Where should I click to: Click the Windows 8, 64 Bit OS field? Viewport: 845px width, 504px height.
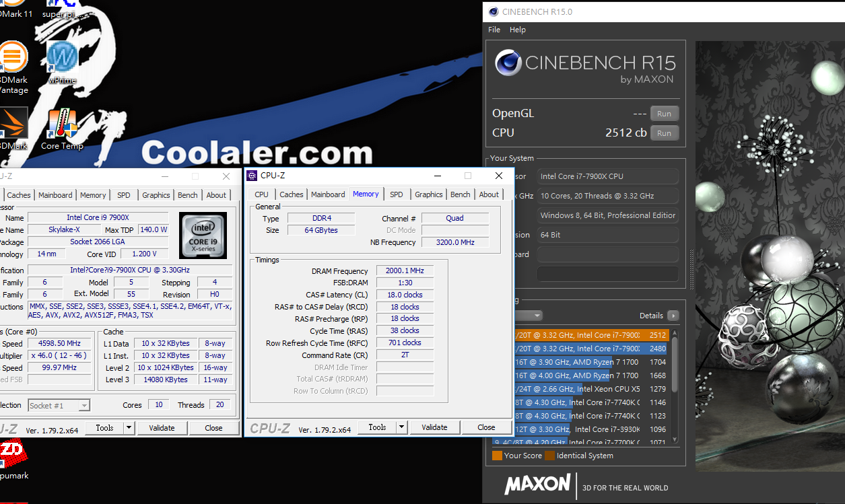click(608, 215)
